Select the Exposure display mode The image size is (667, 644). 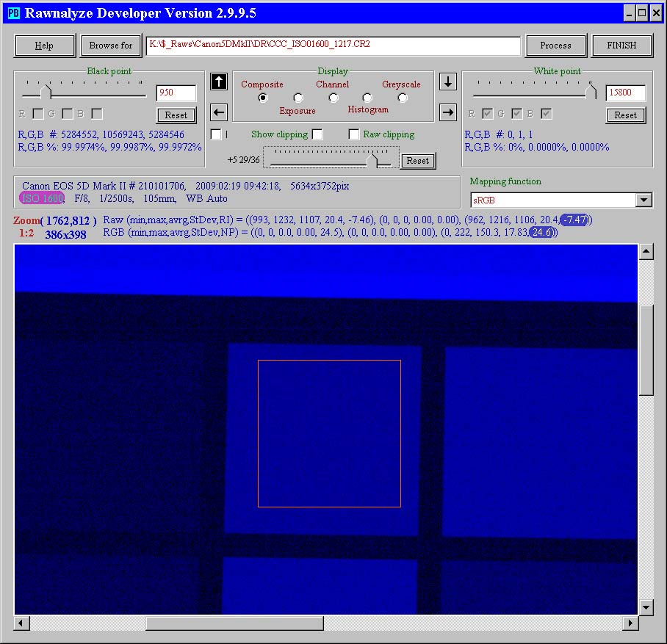pos(298,98)
